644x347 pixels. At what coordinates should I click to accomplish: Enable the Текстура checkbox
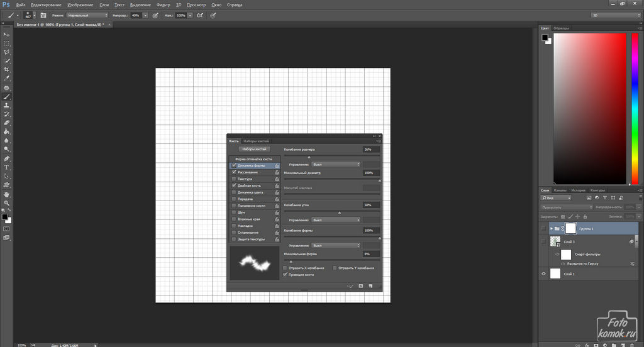point(234,179)
